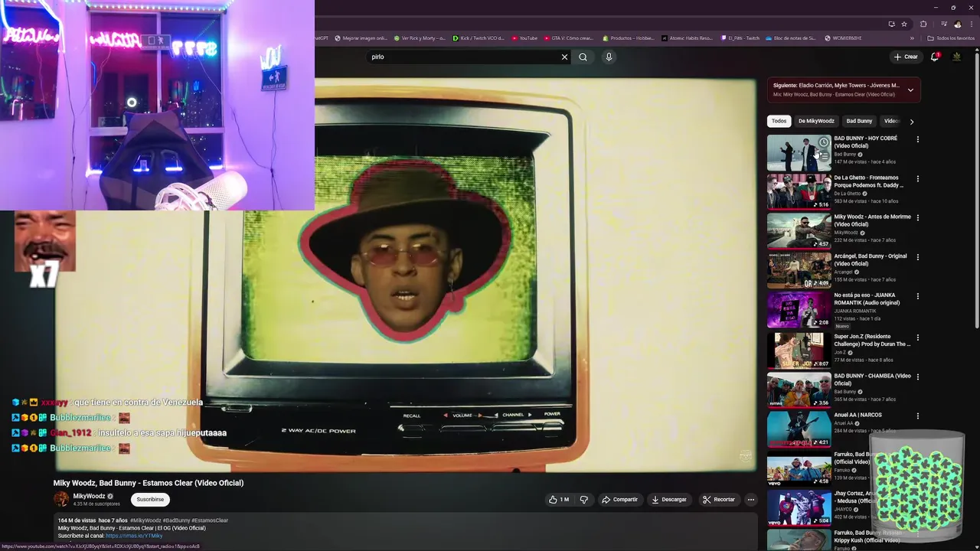Add HOY COBRÉ to Watch later clock icon
980x551 pixels.
coord(823,142)
